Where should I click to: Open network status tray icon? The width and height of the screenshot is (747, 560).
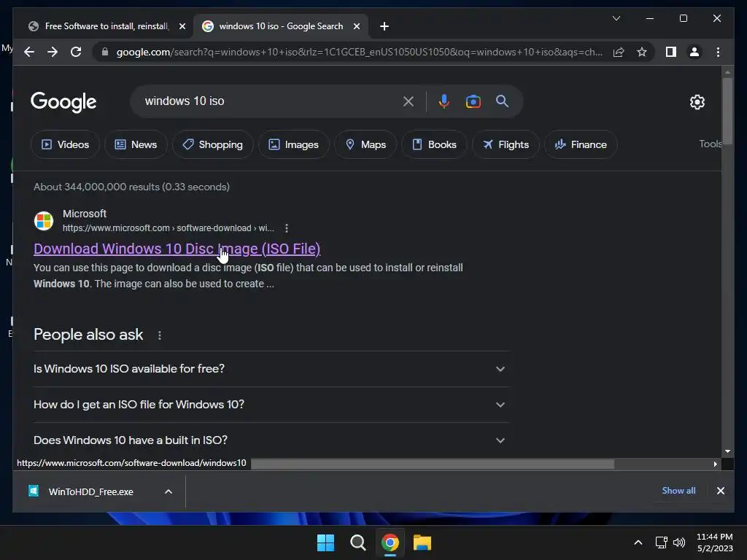click(661, 542)
